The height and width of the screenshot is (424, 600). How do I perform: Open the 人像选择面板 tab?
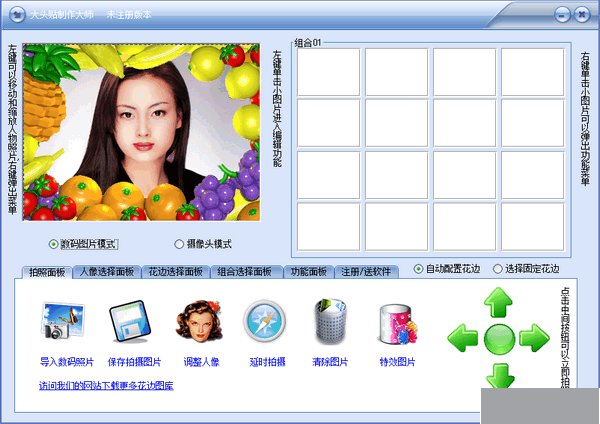click(107, 272)
